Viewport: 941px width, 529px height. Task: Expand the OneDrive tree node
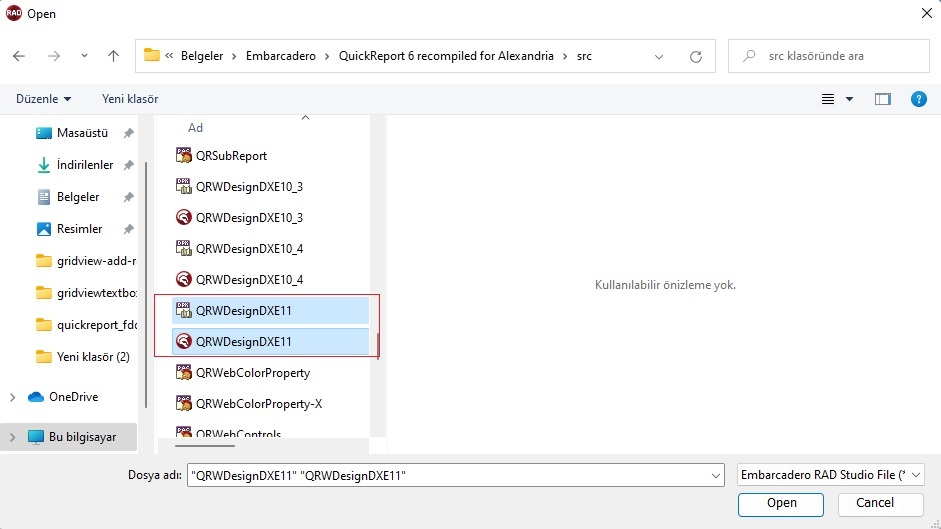pyautogui.click(x=12, y=397)
